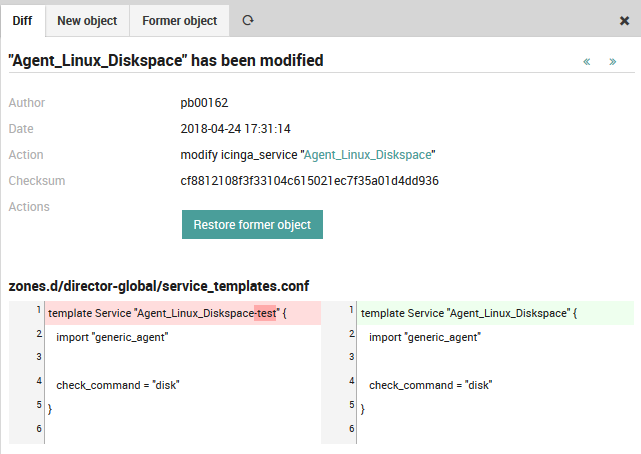
Task: Go to previous change with left double-chevron
Action: [x=587, y=62]
